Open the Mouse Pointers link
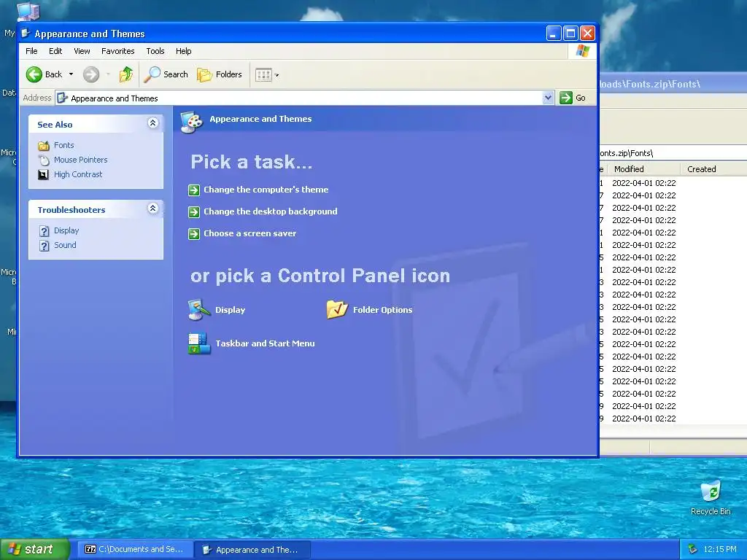The height and width of the screenshot is (560, 747). tap(80, 160)
